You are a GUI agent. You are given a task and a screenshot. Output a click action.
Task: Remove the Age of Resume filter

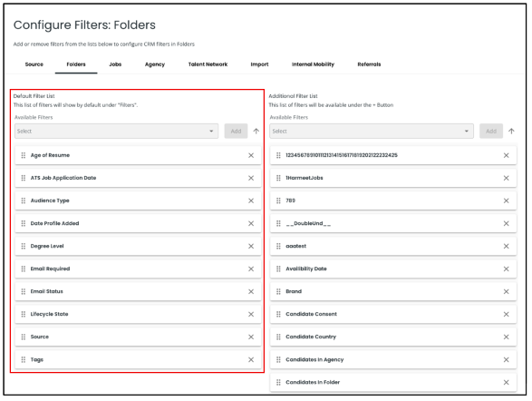[x=251, y=155]
